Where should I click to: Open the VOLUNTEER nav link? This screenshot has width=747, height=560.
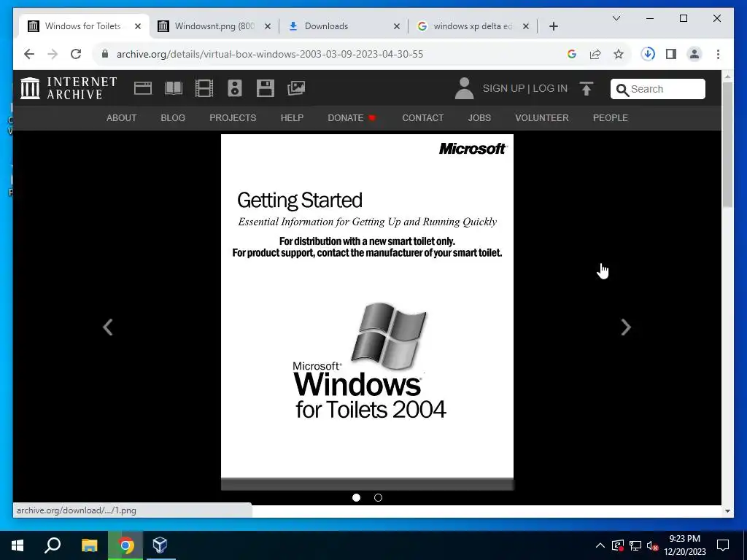[x=542, y=117]
